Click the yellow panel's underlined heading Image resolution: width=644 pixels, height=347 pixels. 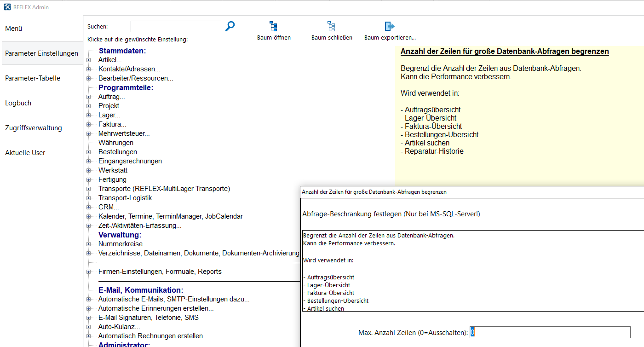[505, 52]
